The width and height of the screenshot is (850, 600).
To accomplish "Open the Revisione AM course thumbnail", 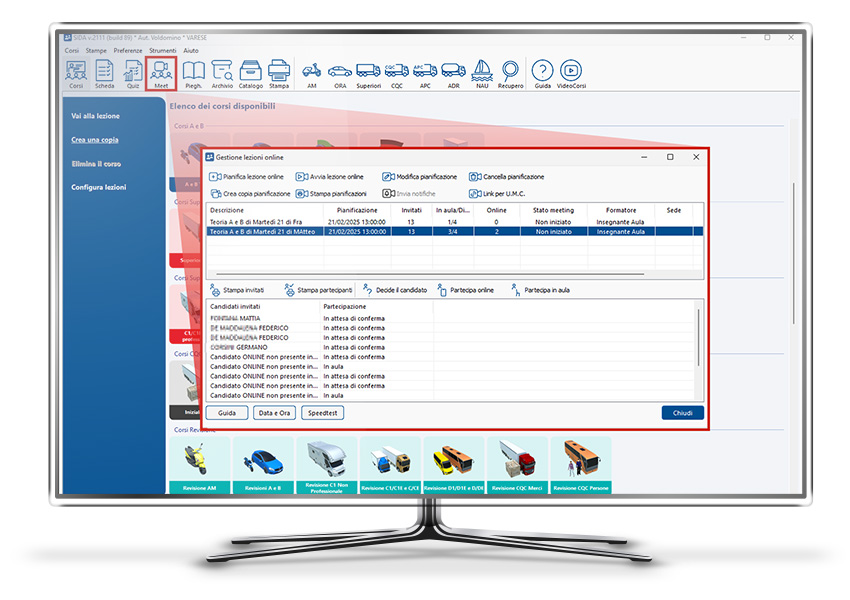I will 199,465.
